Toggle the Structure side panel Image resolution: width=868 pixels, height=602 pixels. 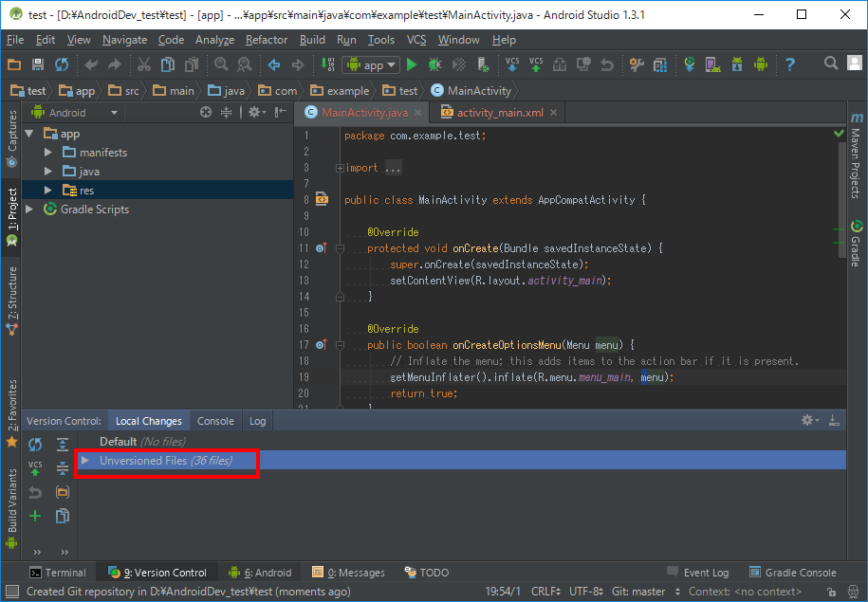coord(11,301)
